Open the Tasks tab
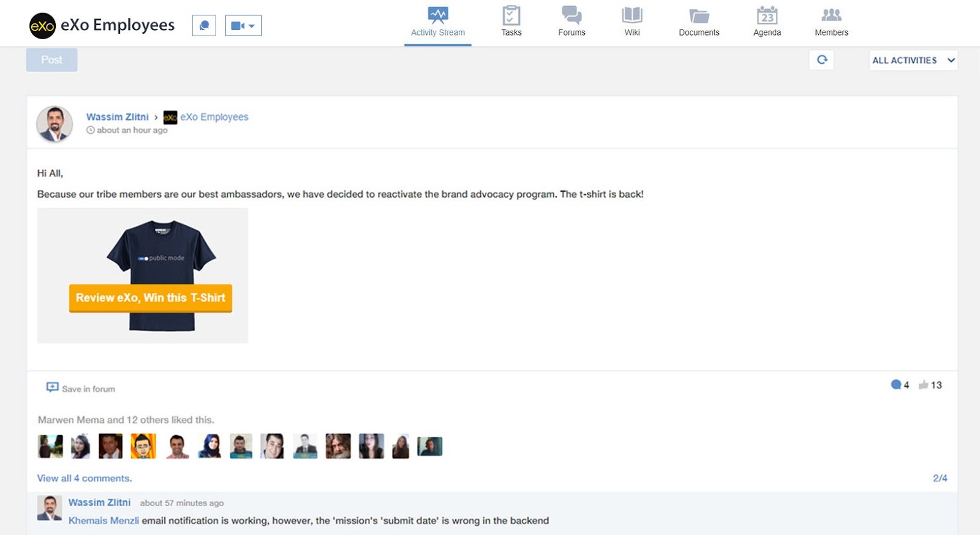The width and height of the screenshot is (980, 535). (511, 23)
